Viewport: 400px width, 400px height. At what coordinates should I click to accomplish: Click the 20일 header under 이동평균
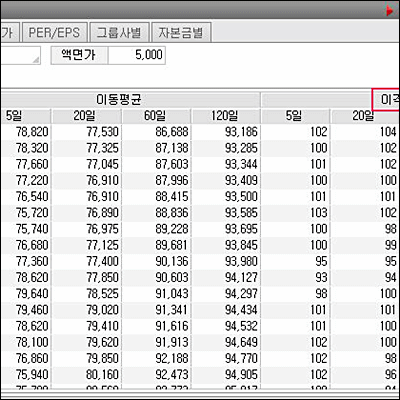(x=86, y=116)
